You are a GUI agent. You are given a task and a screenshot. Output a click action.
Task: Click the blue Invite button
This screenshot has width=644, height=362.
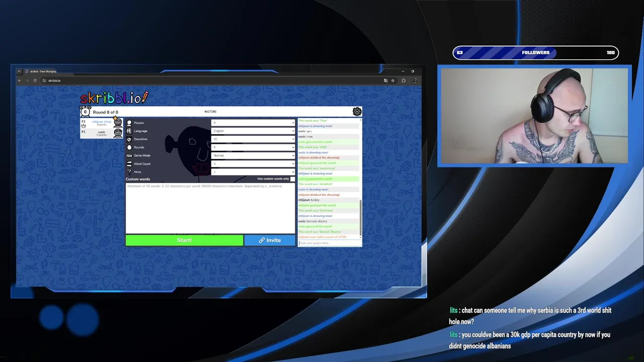pos(270,240)
